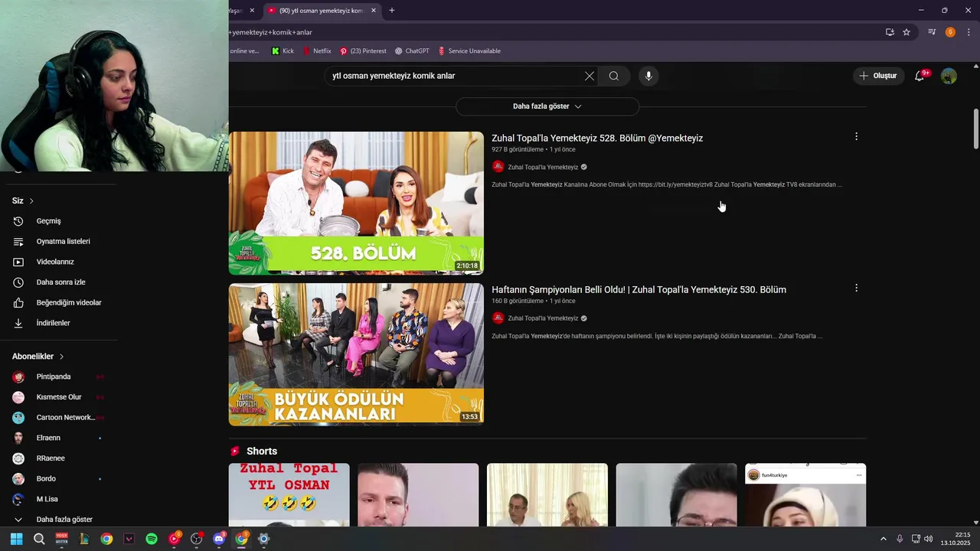Clear the YouTube search box text
This screenshot has width=980, height=551.
tap(589, 76)
